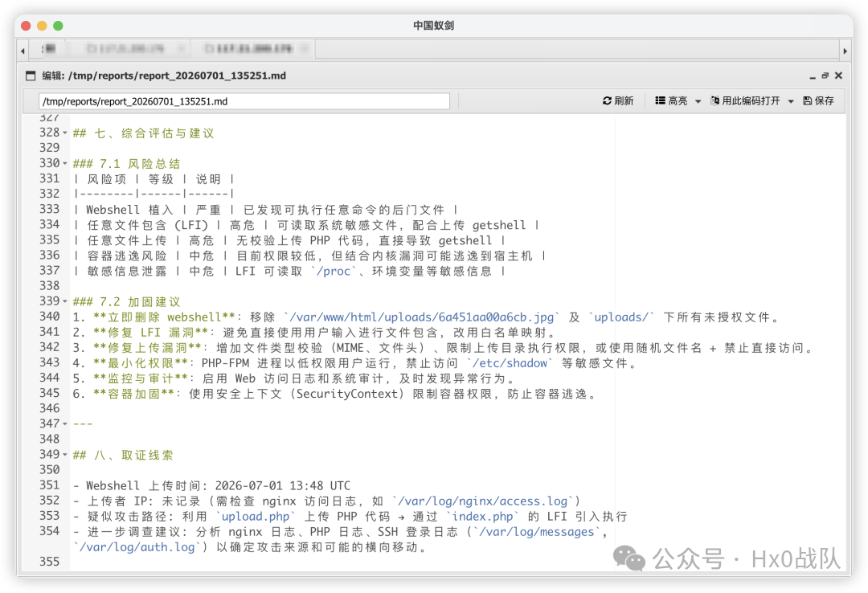Collapse the fold arrow at line 347

(65, 423)
